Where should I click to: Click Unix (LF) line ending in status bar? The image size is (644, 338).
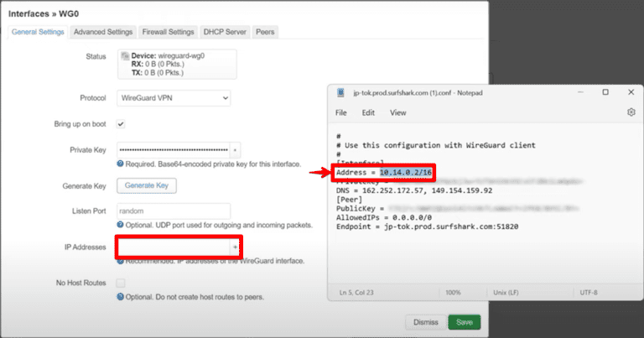pyautogui.click(x=508, y=291)
